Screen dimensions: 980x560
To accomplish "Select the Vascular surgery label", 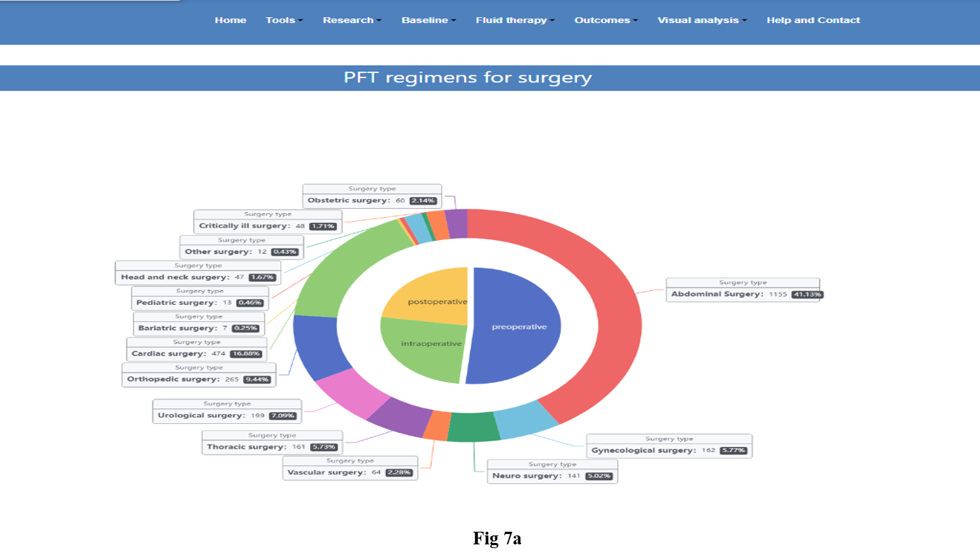I will [350, 468].
